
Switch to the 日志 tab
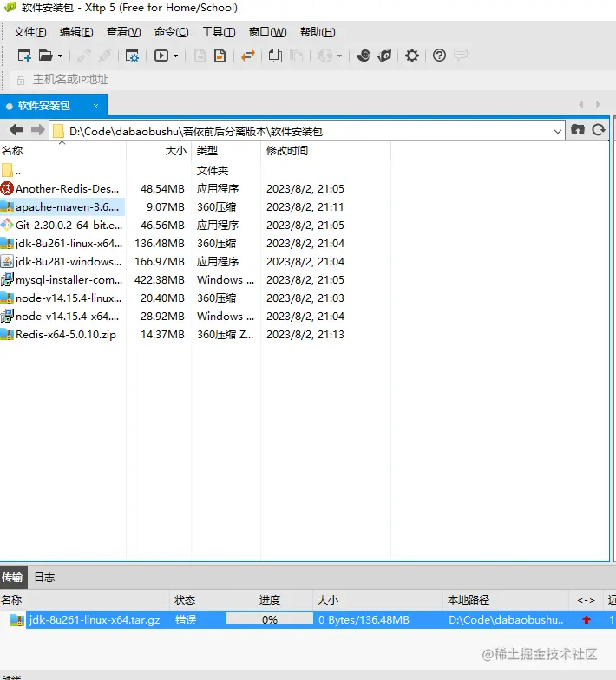[x=44, y=578]
